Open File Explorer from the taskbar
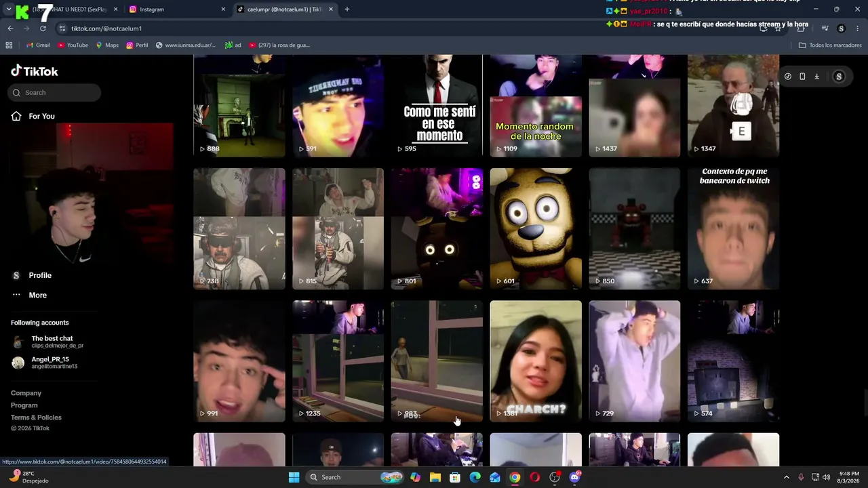Viewport: 868px width, 488px height. [x=435, y=477]
